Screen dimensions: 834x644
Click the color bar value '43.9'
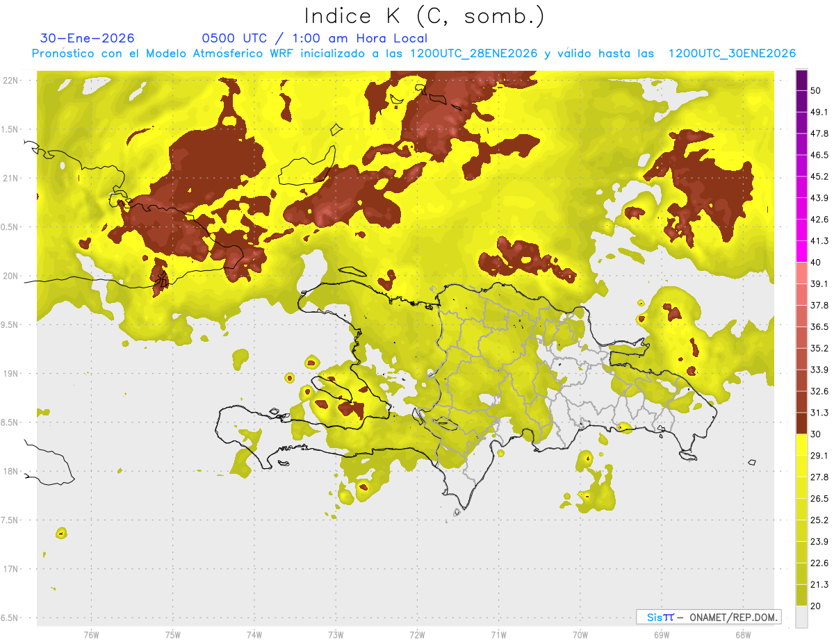pyautogui.click(x=819, y=198)
